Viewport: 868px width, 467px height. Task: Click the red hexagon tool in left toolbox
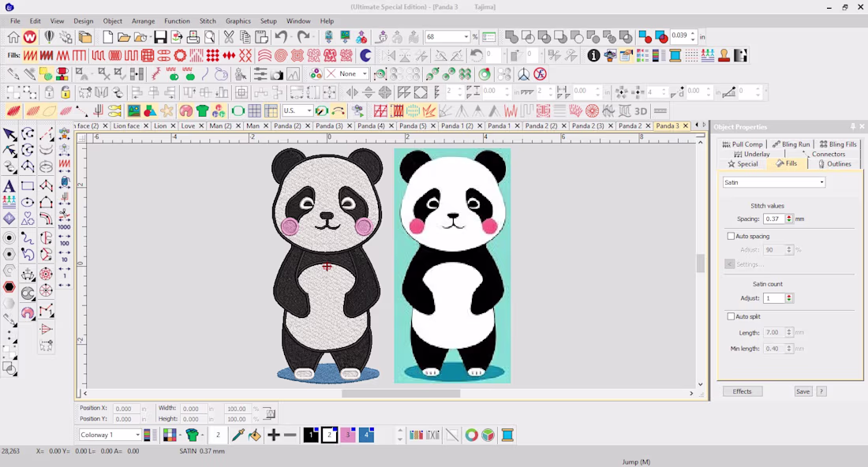[9, 287]
